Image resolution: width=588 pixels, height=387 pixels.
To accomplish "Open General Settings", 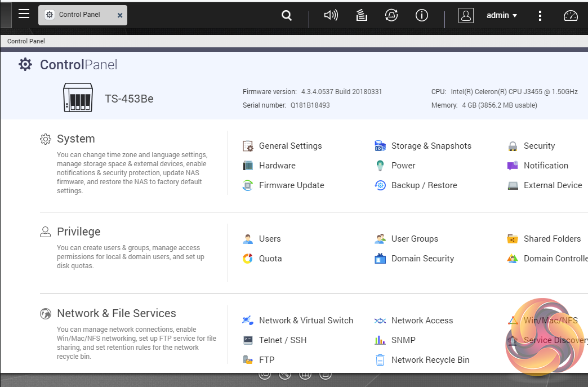I will click(290, 146).
